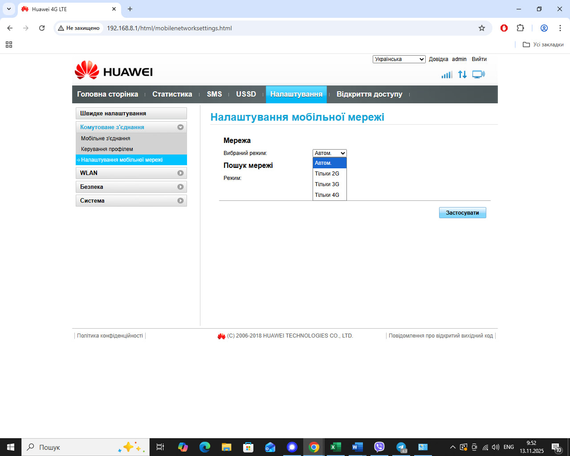Open the Windows Start menu

[11, 447]
